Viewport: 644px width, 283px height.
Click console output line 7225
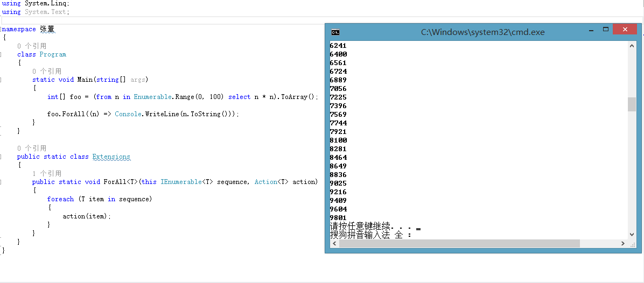click(x=339, y=97)
